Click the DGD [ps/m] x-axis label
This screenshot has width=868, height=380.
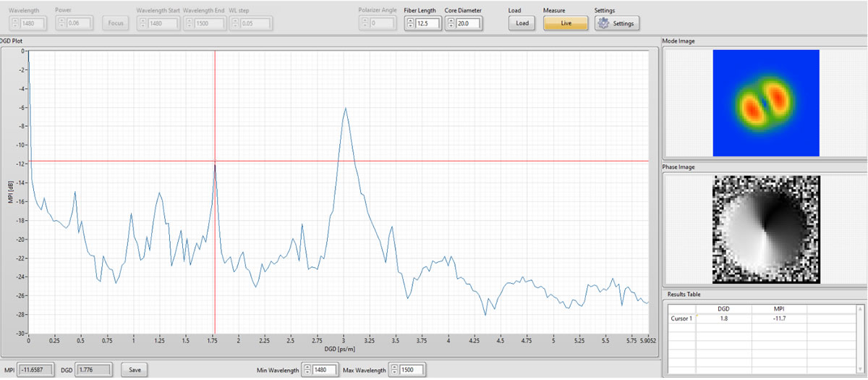click(x=339, y=348)
